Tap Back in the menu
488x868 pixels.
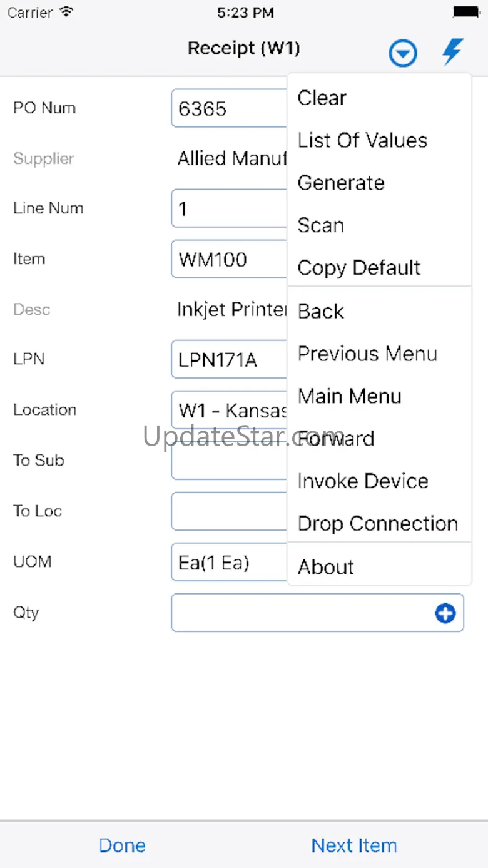(321, 311)
